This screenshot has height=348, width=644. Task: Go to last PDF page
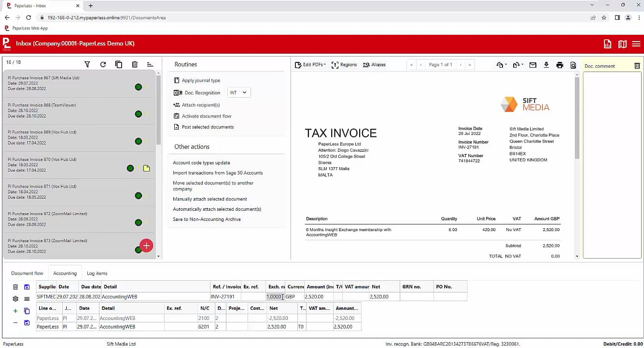470,65
